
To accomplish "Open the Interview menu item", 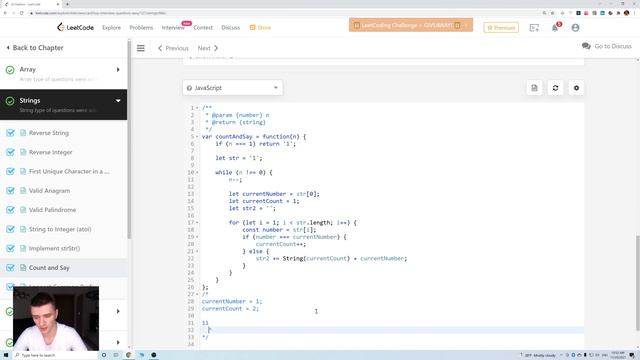I will click(173, 27).
